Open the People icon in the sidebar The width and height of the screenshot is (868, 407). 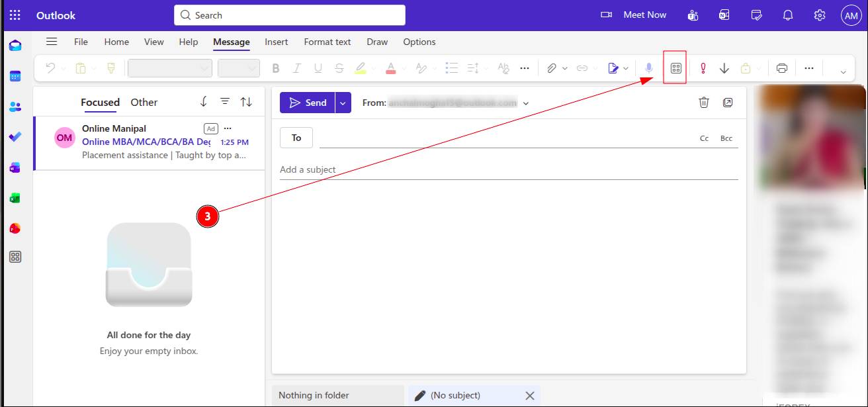pos(15,107)
